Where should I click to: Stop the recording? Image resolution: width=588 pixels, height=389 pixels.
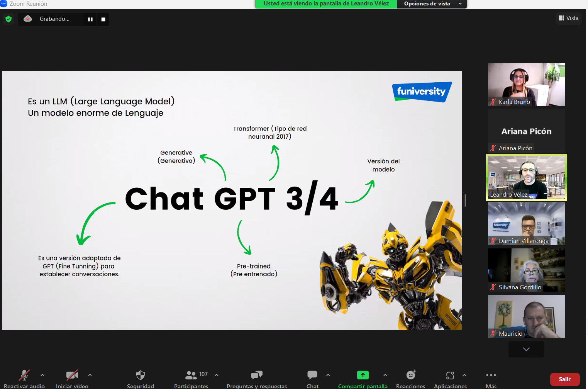coord(103,19)
